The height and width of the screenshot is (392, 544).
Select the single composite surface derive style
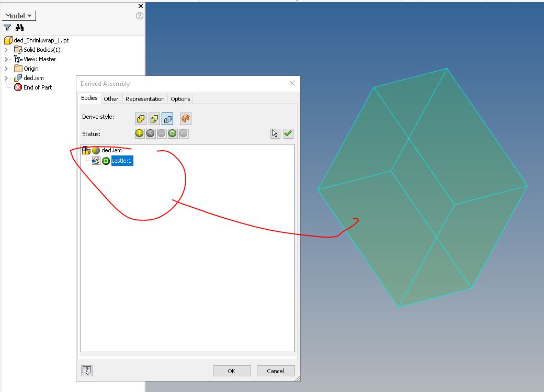click(x=187, y=119)
